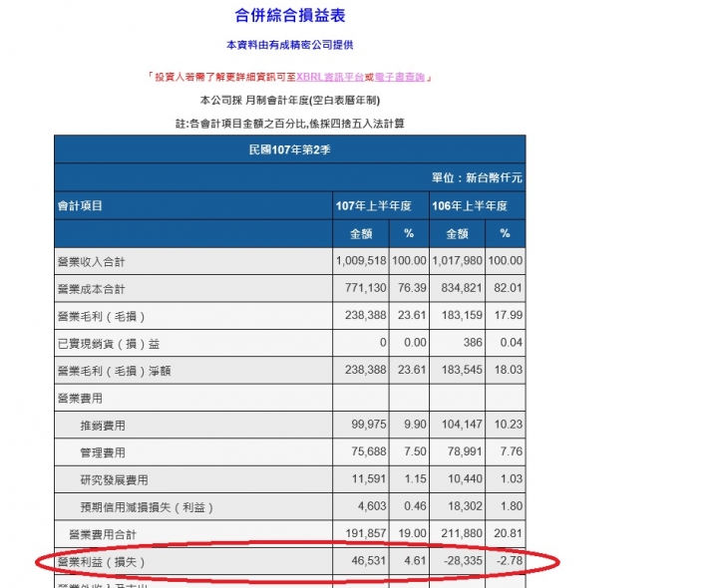Click the cost value 771,130
Image resolution: width=718 pixels, height=588 pixels.
coord(366,288)
